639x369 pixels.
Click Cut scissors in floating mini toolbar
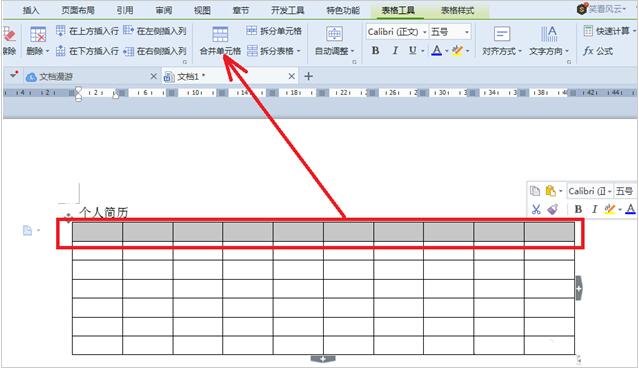(536, 210)
